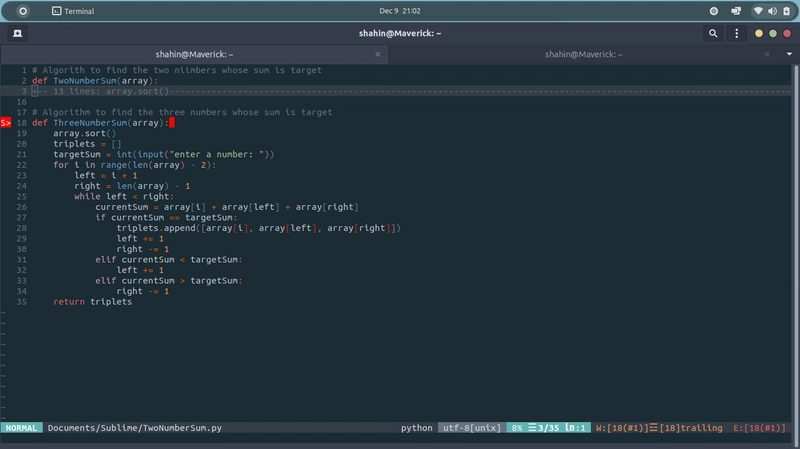Viewport: 800px width, 449px height.
Task: Click the second tray icon left of the Wi-Fi indicator
Action: [x=734, y=10]
